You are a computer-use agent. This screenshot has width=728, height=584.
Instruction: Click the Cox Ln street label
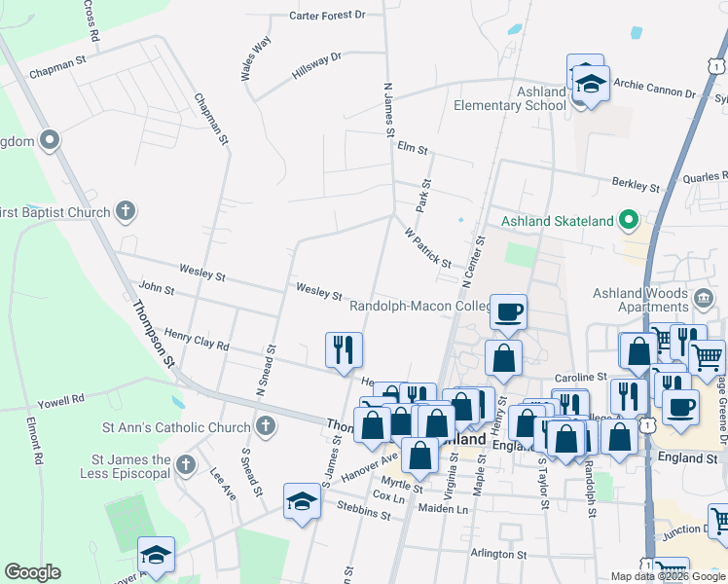(388, 496)
